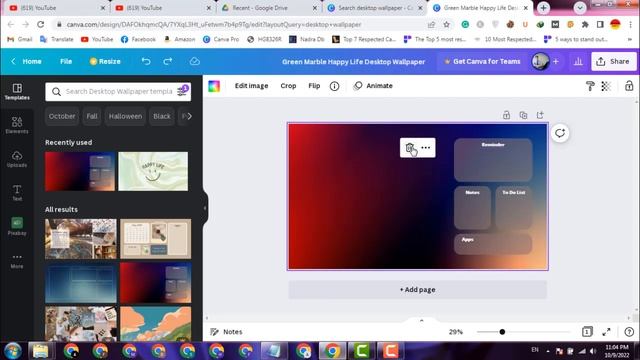Screen dimensions: 640x360
Task: Open the Elements sidebar panel
Action: click(17, 125)
